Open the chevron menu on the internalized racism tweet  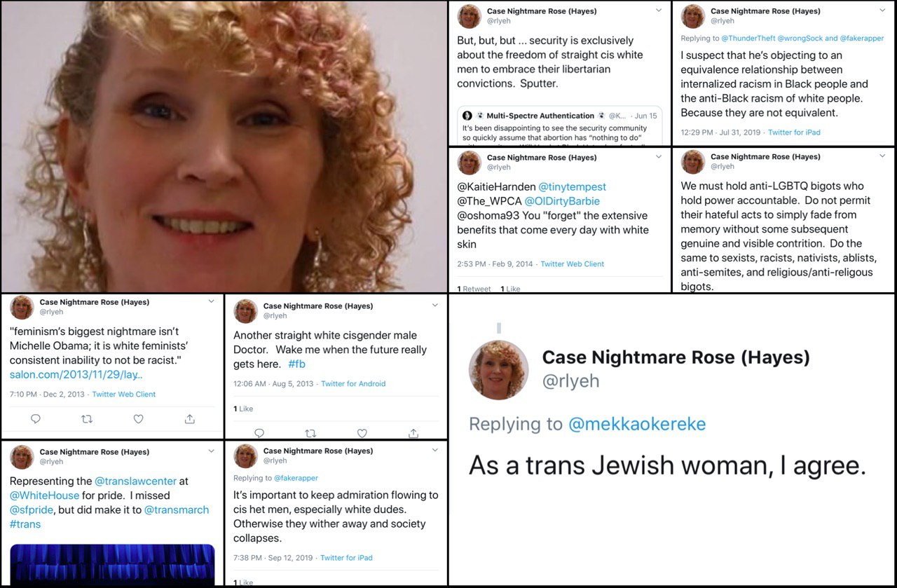tap(882, 11)
